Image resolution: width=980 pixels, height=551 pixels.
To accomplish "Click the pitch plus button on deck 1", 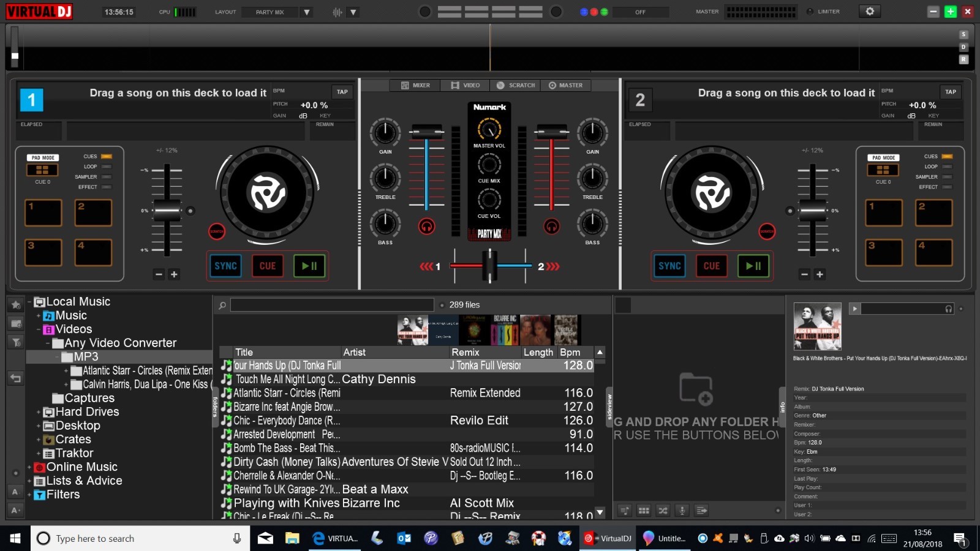I will tap(174, 274).
